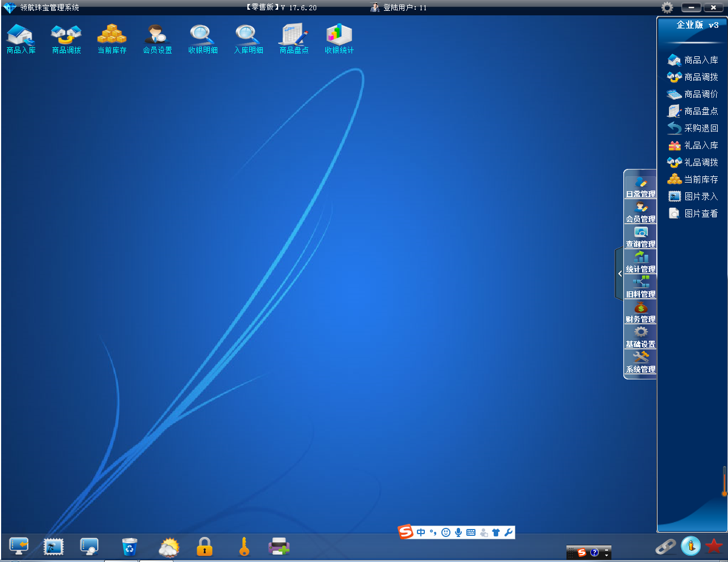
Task: Switch to the 日常管理 module tab
Action: [640, 187]
